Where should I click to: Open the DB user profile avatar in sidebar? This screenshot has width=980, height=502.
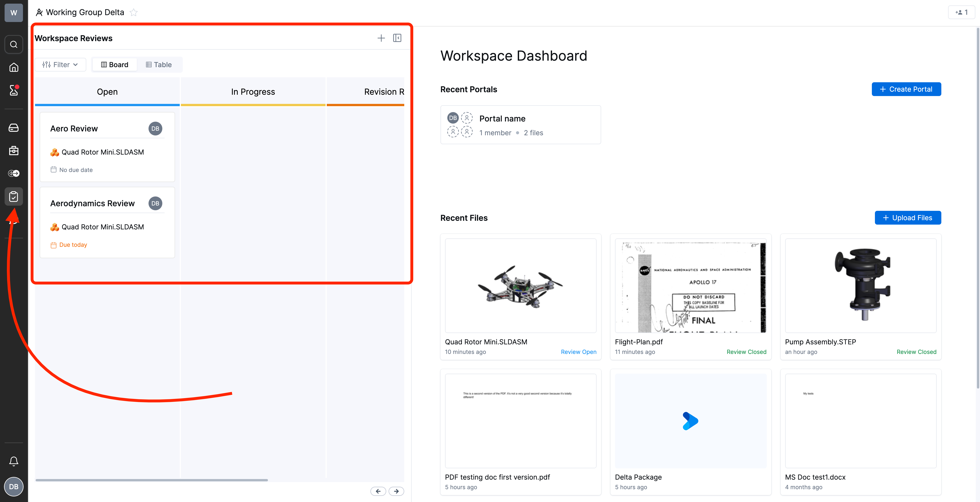tap(14, 486)
